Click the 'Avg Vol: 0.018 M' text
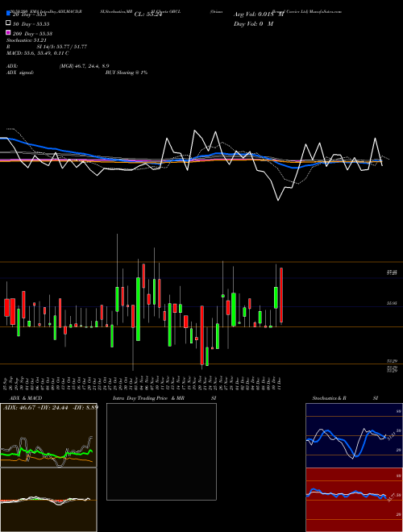The width and height of the screenshot is (403, 532). pos(259,15)
